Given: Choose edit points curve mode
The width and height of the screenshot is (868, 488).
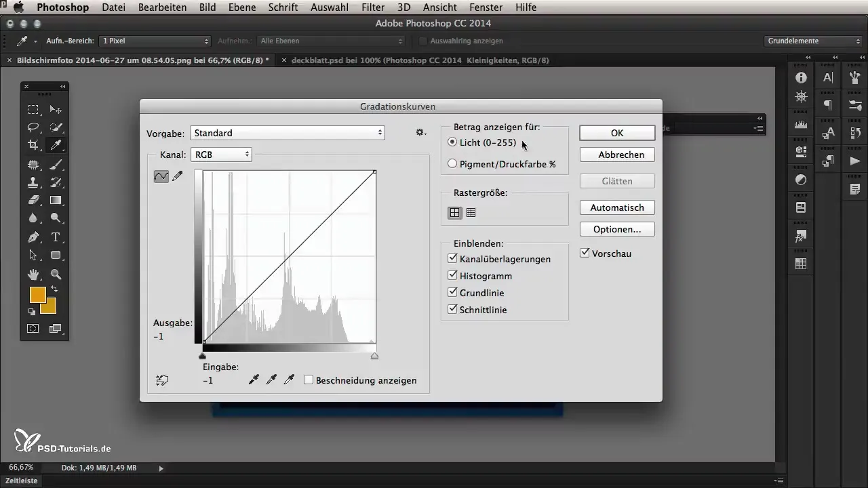Looking at the screenshot, I should point(161,176).
